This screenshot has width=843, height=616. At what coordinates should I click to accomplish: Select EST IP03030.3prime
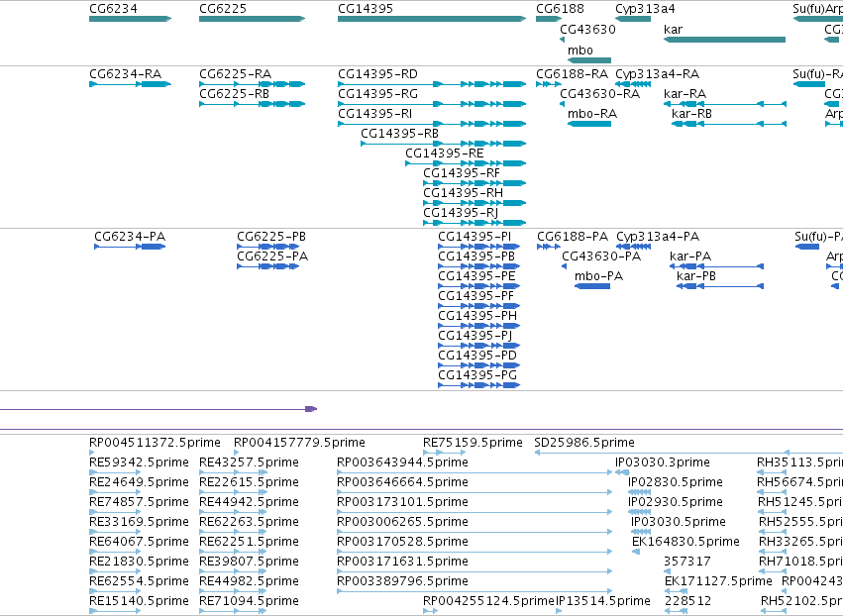point(663,462)
